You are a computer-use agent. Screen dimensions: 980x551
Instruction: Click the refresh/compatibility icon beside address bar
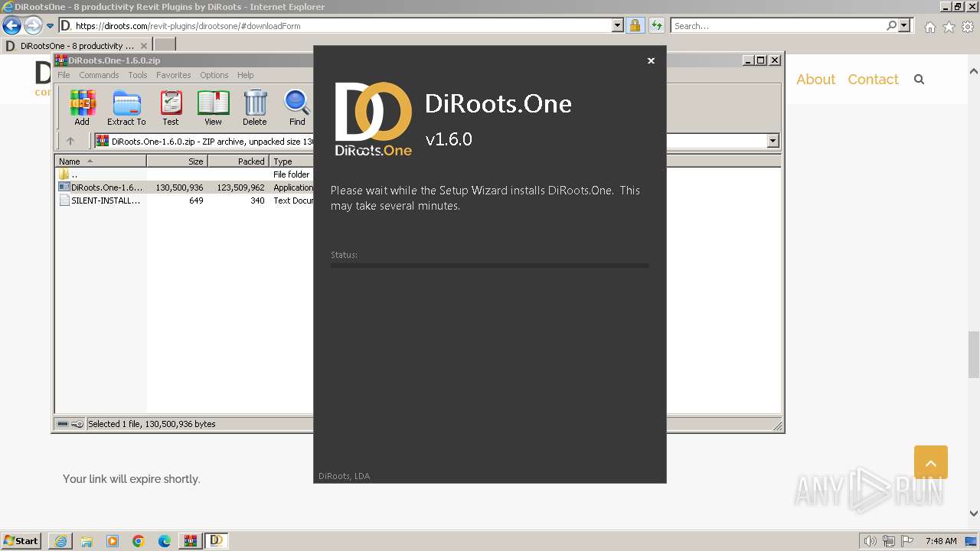coord(656,25)
